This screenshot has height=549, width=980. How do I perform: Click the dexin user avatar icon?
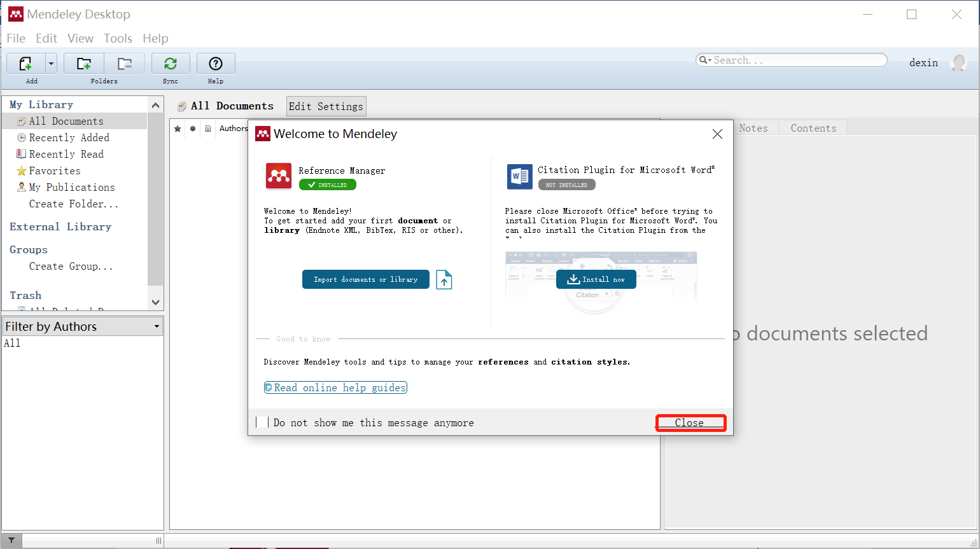(958, 62)
